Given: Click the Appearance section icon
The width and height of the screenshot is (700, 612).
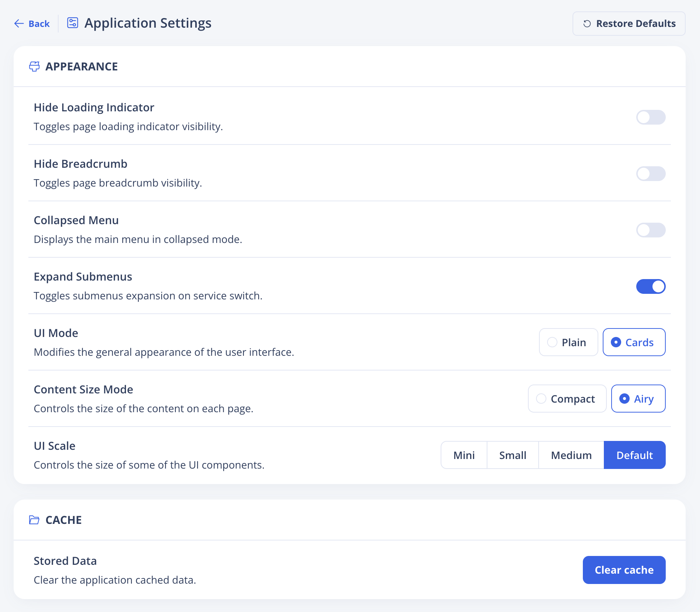Looking at the screenshot, I should coord(35,67).
